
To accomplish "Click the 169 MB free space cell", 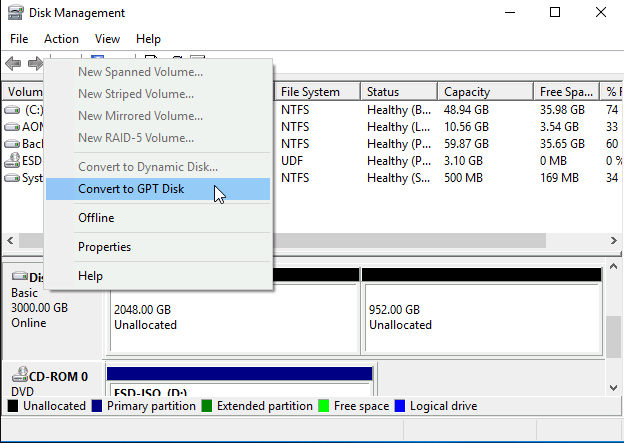I will (559, 178).
